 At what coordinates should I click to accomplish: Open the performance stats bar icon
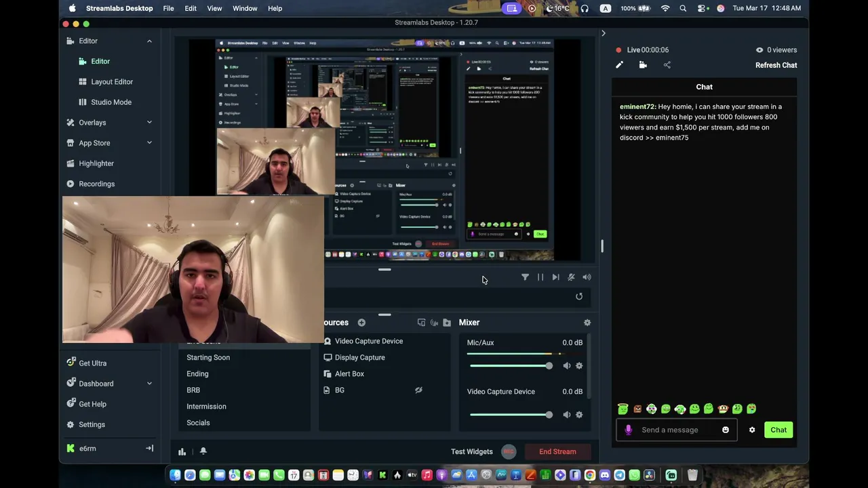click(182, 451)
